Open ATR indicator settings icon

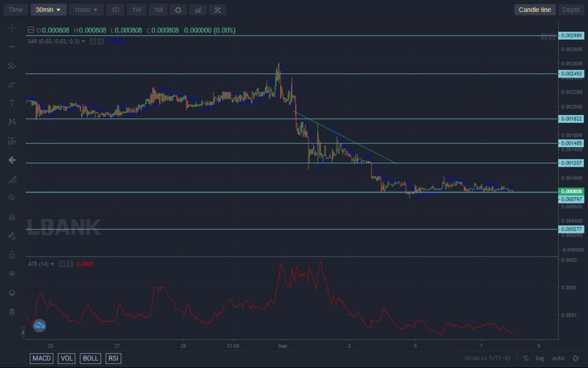[62, 264]
